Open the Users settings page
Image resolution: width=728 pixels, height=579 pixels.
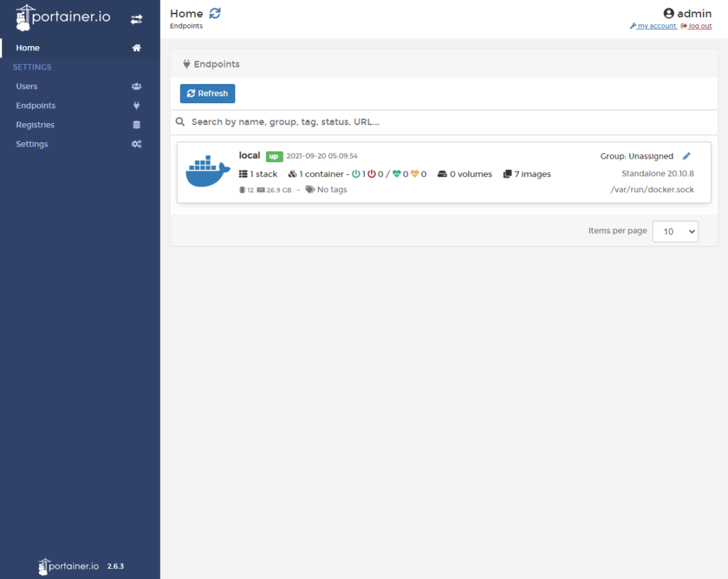80,87
